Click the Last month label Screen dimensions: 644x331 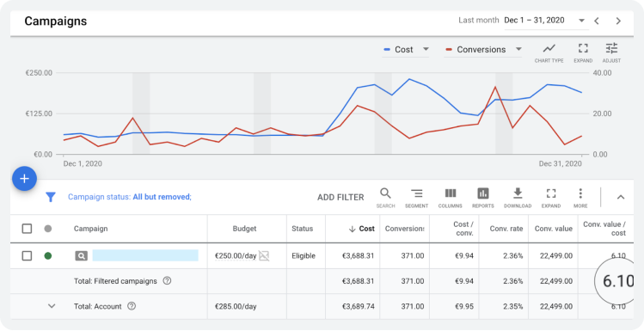coord(478,20)
